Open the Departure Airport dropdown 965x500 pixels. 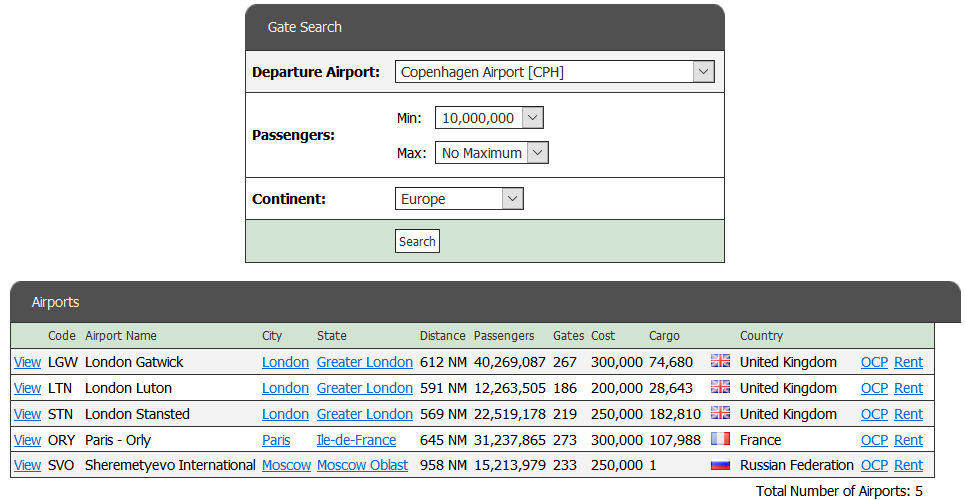pyautogui.click(x=554, y=72)
